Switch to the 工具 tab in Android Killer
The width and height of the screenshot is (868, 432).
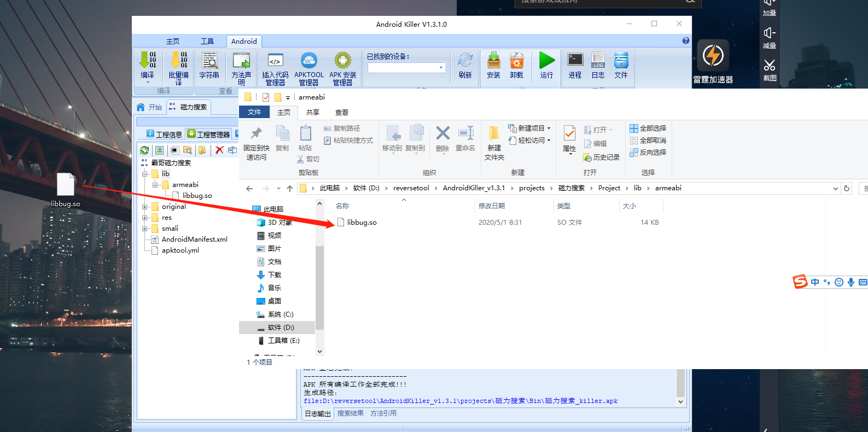tap(207, 41)
